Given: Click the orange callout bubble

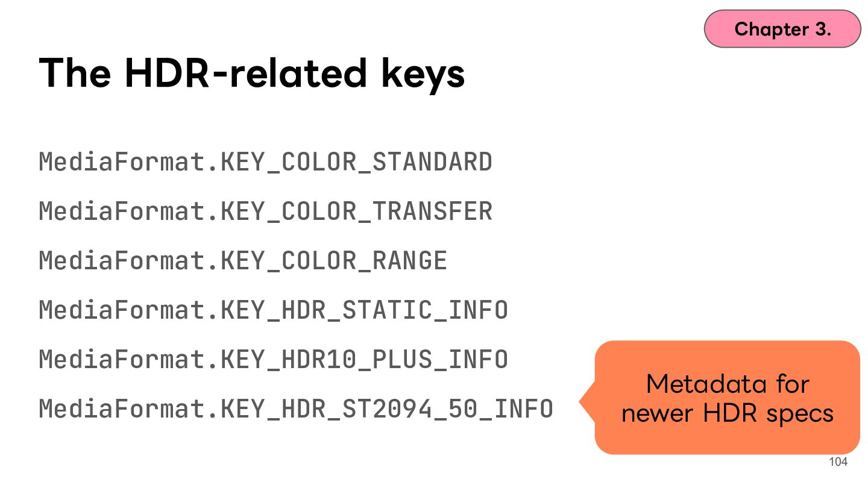Looking at the screenshot, I should 727,398.
